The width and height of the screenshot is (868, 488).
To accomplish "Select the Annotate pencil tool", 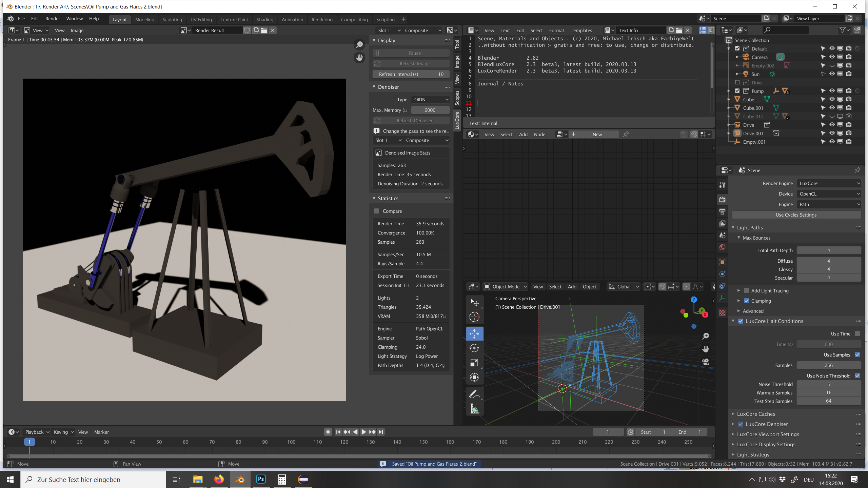I will pos(474,394).
